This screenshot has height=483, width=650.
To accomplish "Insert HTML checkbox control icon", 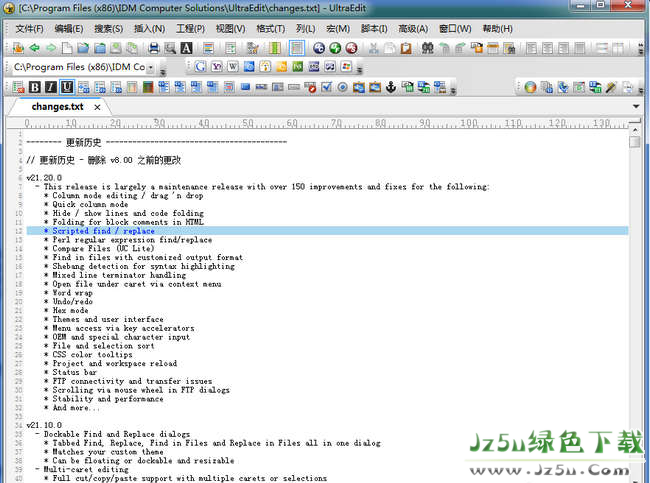I will point(326,87).
